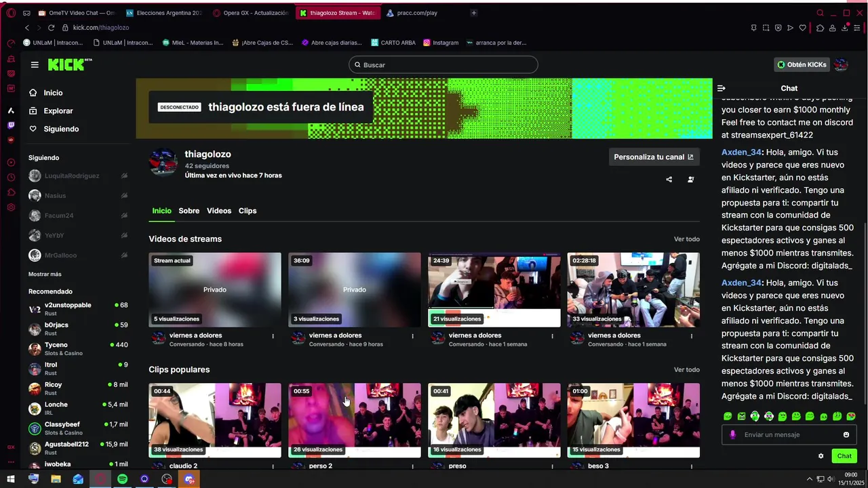
Task: Expand followed list with Mostrar más
Action: point(45,274)
